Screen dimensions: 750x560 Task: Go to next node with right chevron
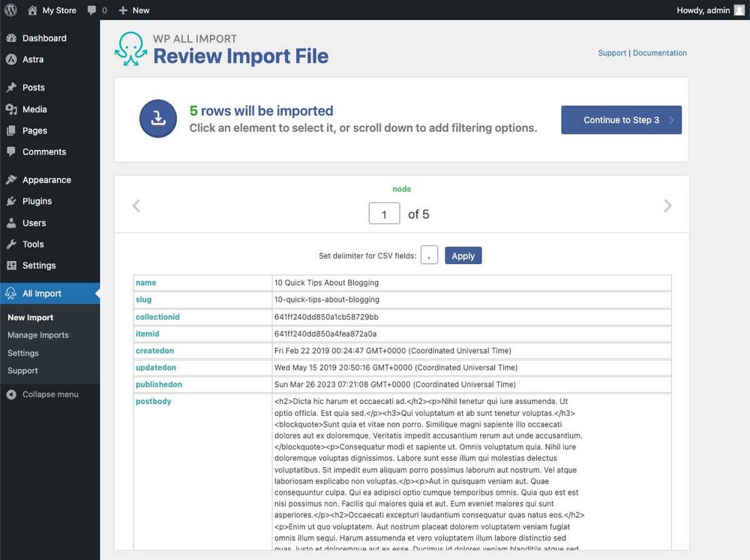tap(667, 206)
